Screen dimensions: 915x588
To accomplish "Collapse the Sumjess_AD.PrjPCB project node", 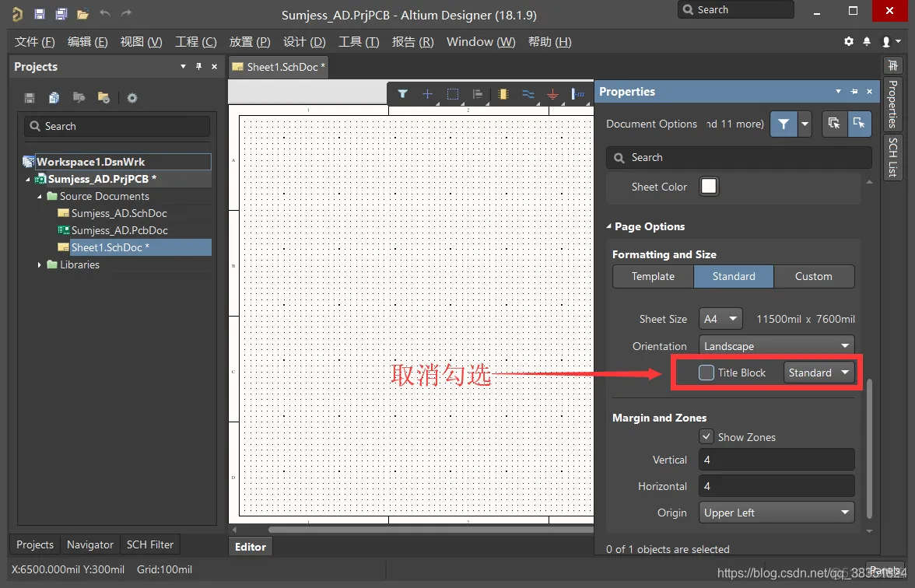I will 27,179.
